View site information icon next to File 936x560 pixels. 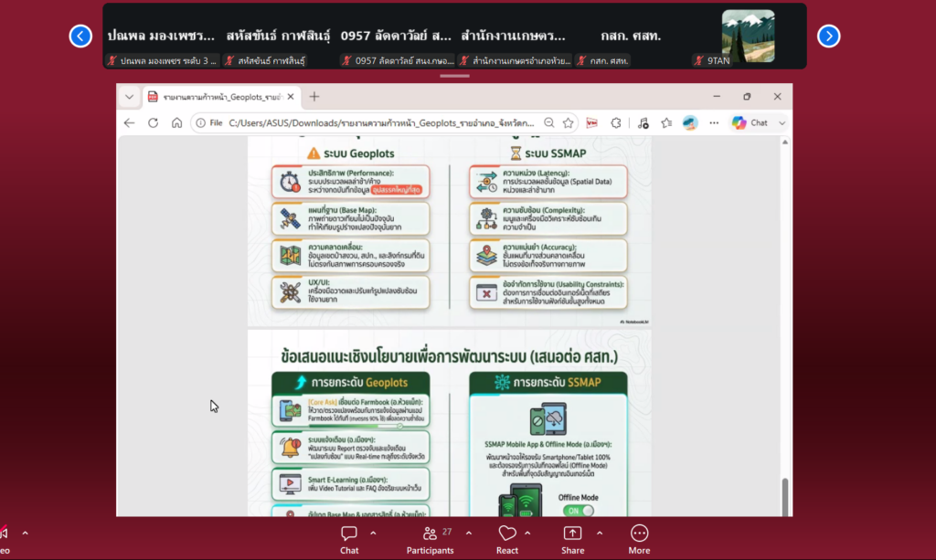[x=200, y=122]
